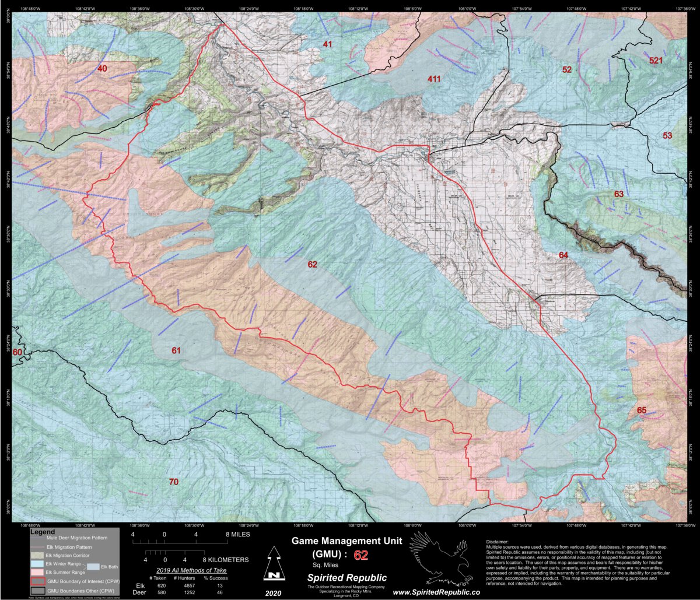Viewport: 700px width, 600px height.
Task: Toggle the Elk Winter Range legend entry
Action: tap(37, 564)
